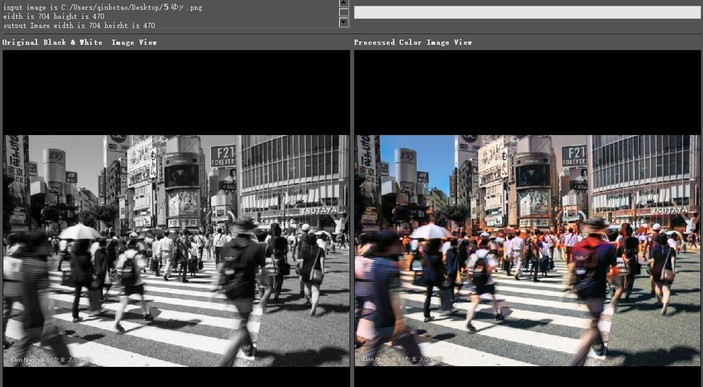Click the 'width is 704 height is 470' log line
This screenshot has width=703, height=387.
pyautogui.click(x=53, y=17)
